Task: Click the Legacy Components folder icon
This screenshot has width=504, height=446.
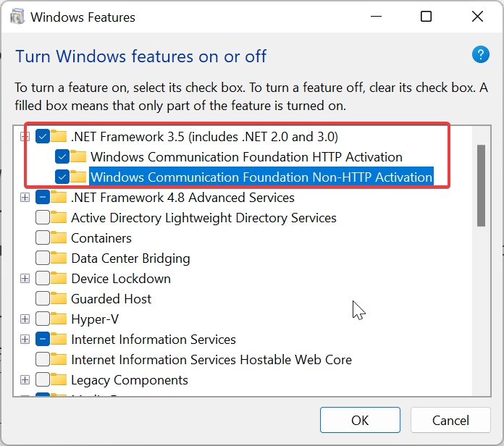Action: (x=60, y=380)
